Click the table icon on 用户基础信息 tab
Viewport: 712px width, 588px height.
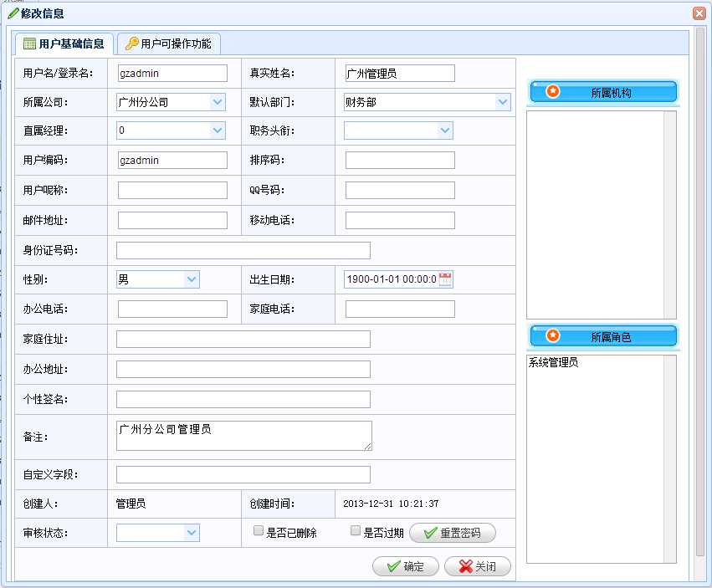(x=29, y=43)
